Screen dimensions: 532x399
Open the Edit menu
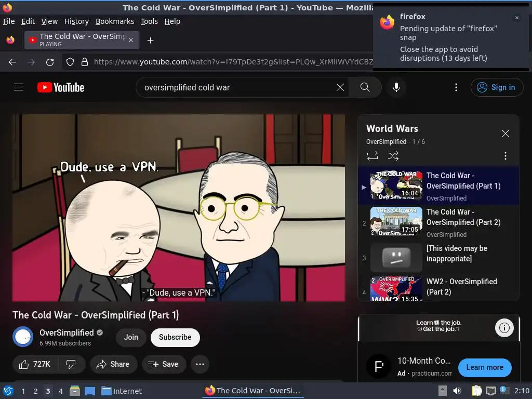(x=28, y=21)
